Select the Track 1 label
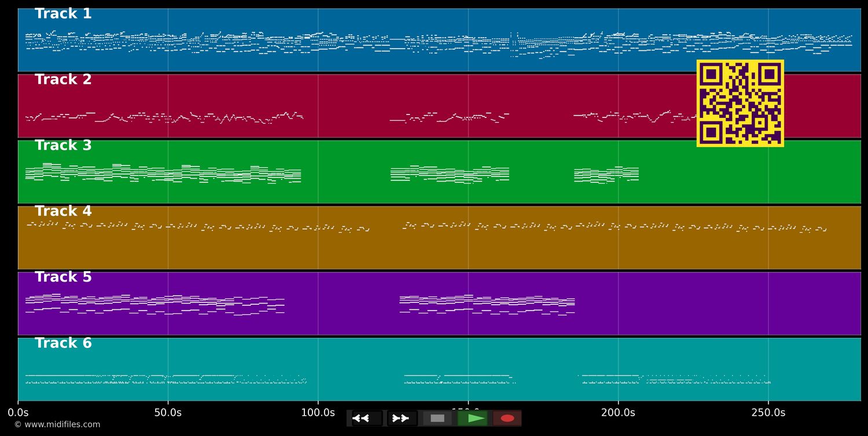The width and height of the screenshot is (868, 436). pos(63,14)
